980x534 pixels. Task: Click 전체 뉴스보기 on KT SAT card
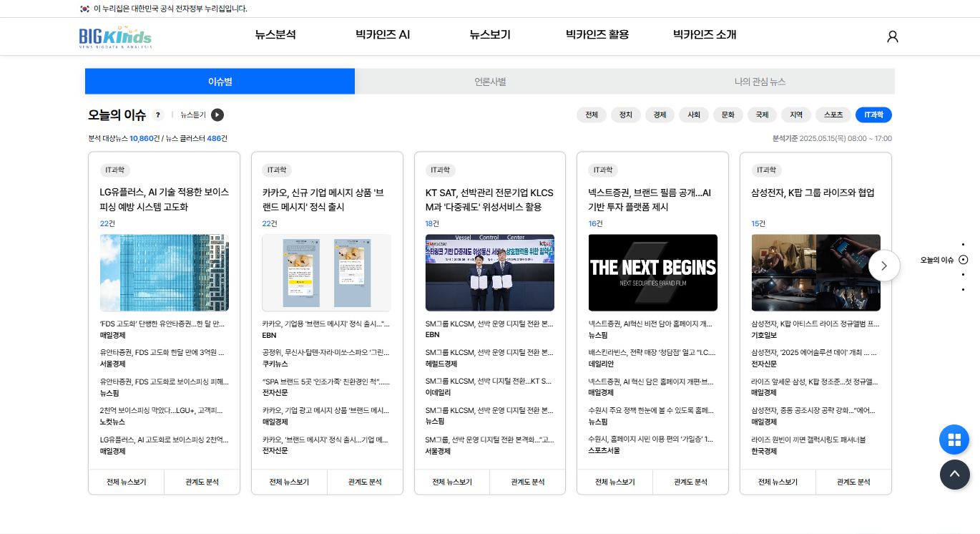click(452, 482)
